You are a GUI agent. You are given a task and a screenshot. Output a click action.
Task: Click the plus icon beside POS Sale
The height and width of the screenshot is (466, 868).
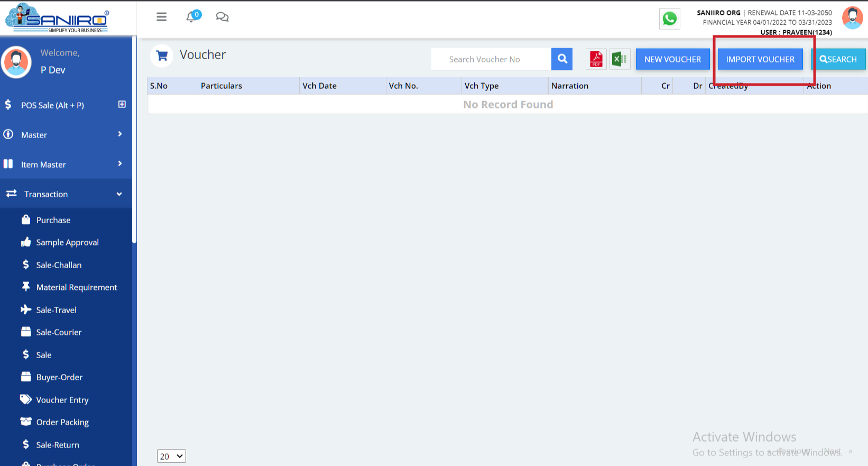[122, 104]
